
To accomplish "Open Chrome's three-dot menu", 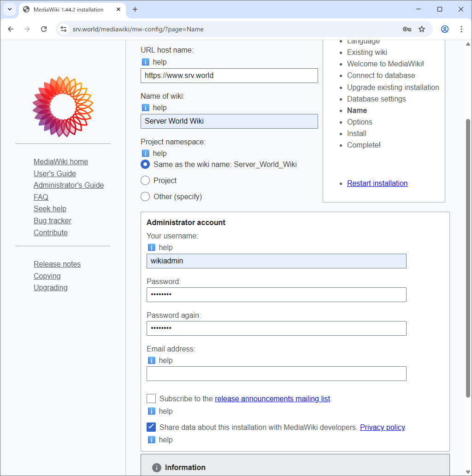I will point(461,29).
